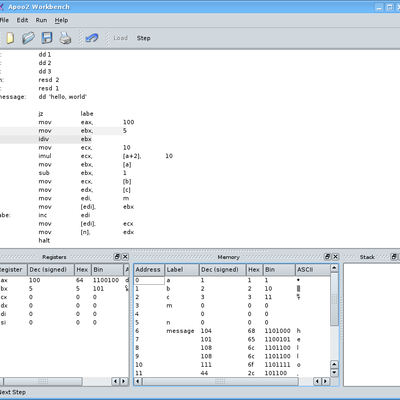This screenshot has height=400, width=400.
Task: Select memory binary value 1101111
Action: pos(277,365)
